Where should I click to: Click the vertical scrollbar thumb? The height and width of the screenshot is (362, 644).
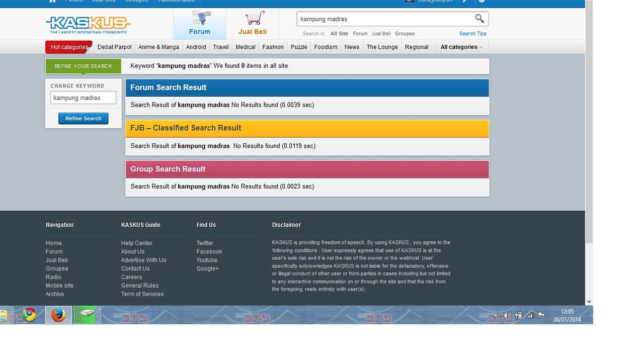pyautogui.click(x=589, y=121)
